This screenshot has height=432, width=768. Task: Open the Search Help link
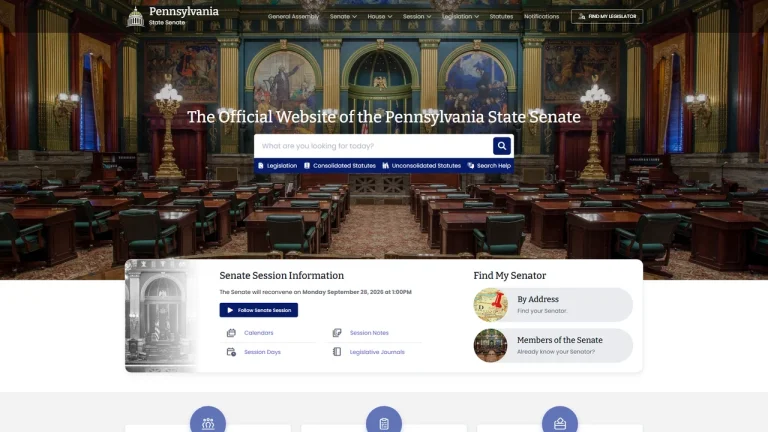pos(489,166)
